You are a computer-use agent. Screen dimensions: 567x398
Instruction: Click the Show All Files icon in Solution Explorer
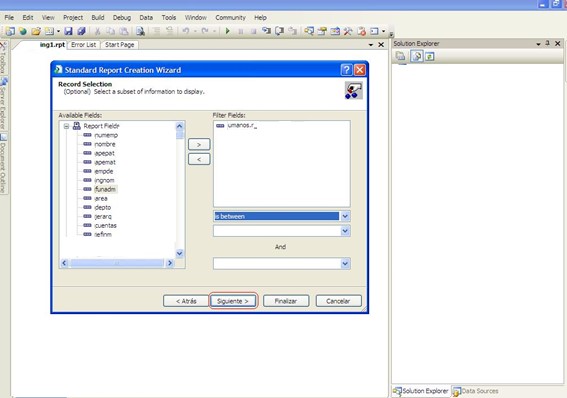tap(417, 56)
